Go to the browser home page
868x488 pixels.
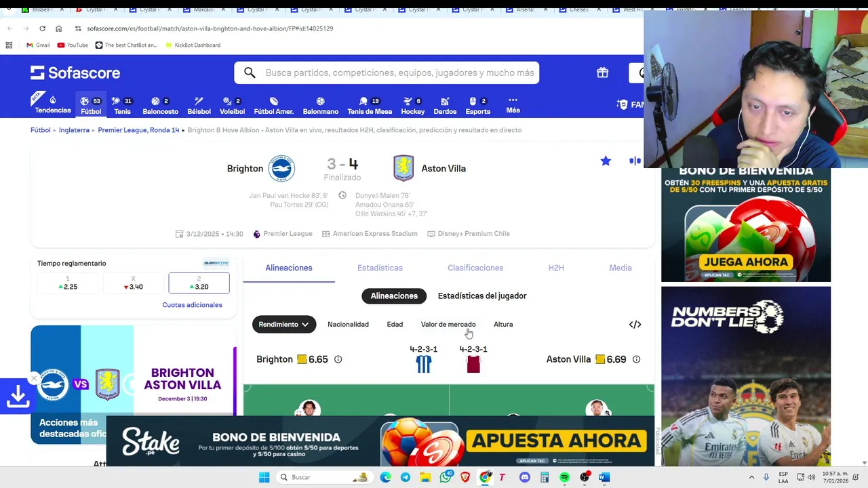[58, 28]
